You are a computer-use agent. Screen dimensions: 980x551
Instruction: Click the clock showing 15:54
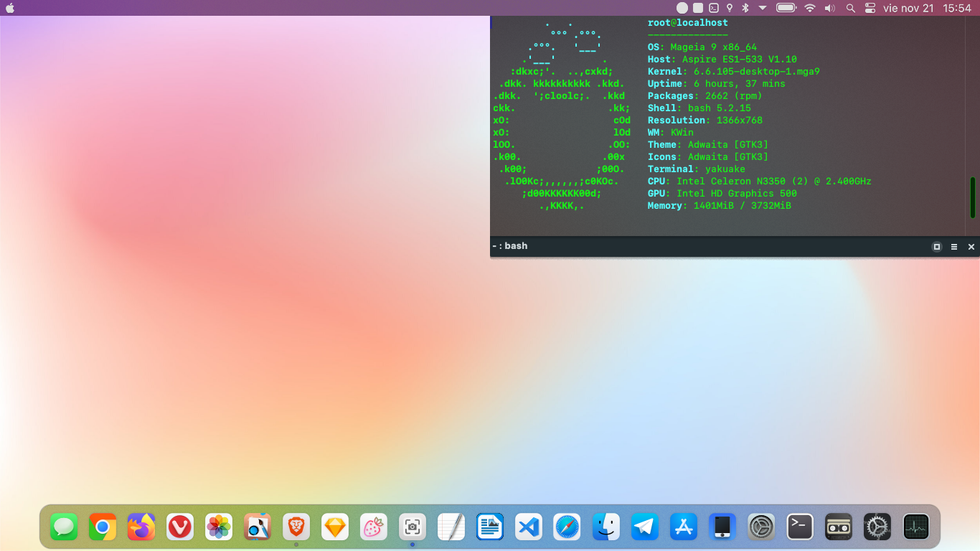click(x=957, y=8)
